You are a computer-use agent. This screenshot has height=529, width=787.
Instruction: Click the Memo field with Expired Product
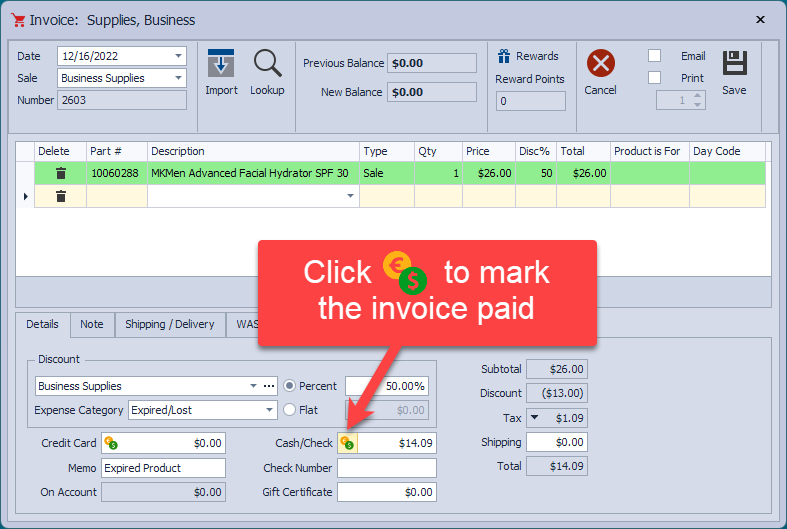pos(164,468)
